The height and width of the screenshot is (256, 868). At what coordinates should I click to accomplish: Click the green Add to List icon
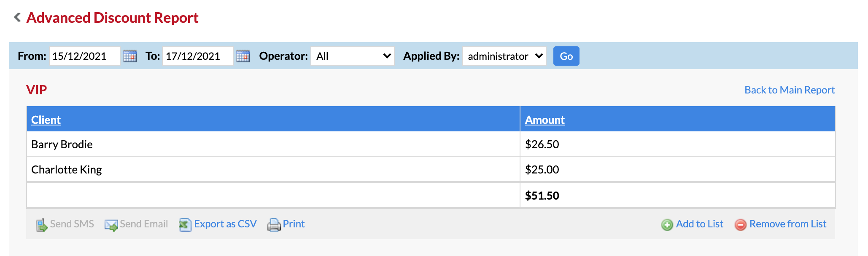coord(667,225)
